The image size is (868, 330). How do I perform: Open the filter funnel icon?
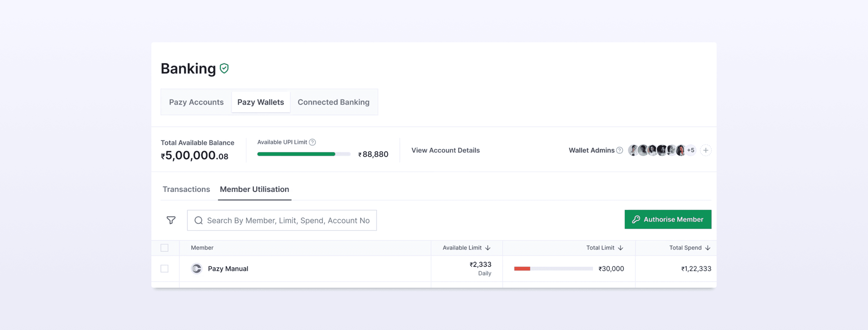point(171,220)
